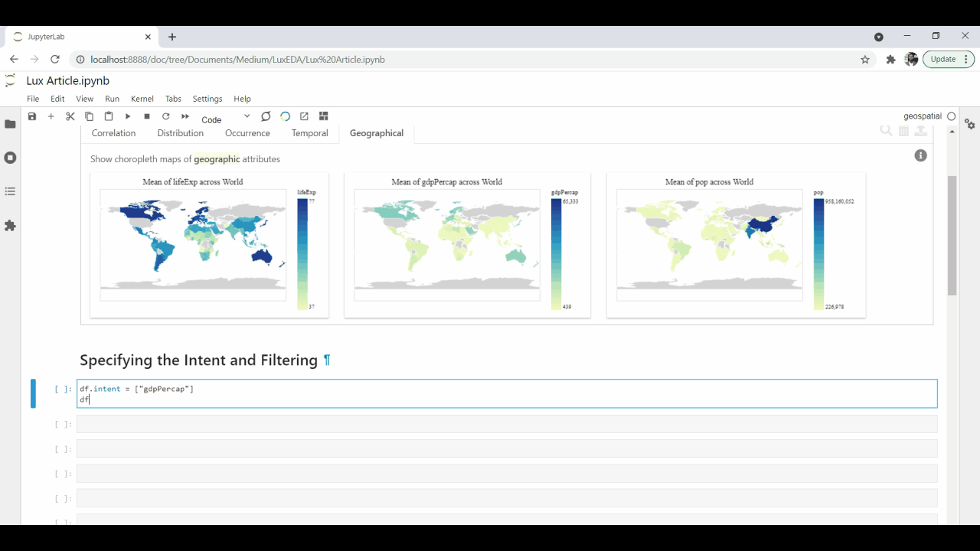
Task: Click the heading anchor pilcrow link
Action: 327,360
